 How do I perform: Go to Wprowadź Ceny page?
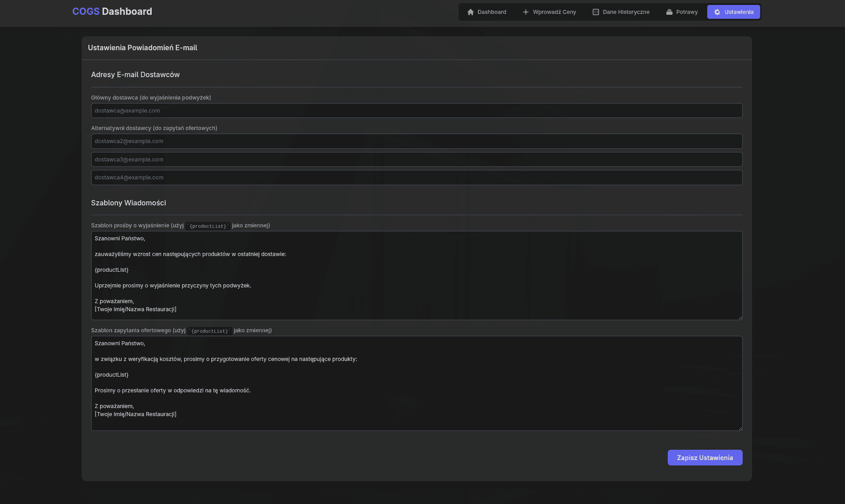554,12
